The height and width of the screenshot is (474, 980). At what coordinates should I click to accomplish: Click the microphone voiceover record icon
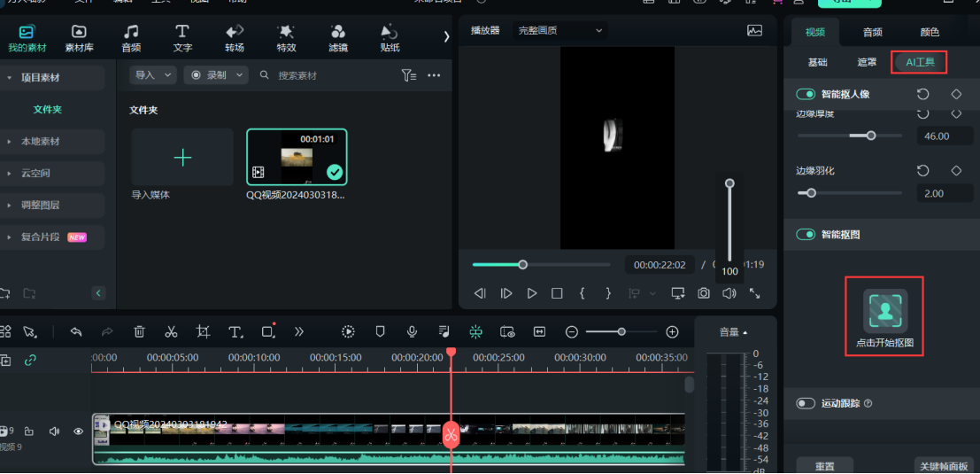(412, 331)
